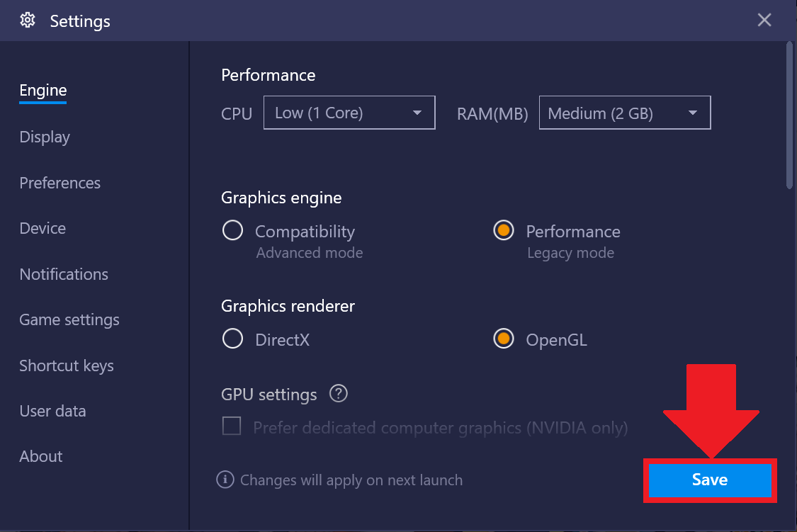Select the Performance legacy mode radio button

click(x=503, y=231)
